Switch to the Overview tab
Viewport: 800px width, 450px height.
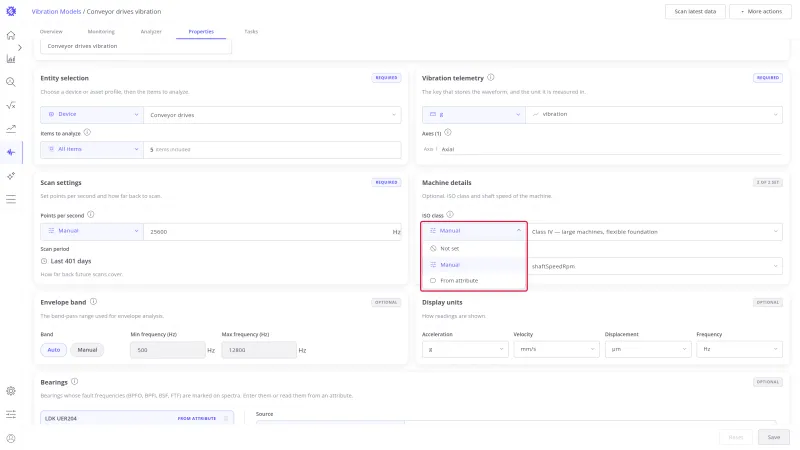[x=51, y=32]
